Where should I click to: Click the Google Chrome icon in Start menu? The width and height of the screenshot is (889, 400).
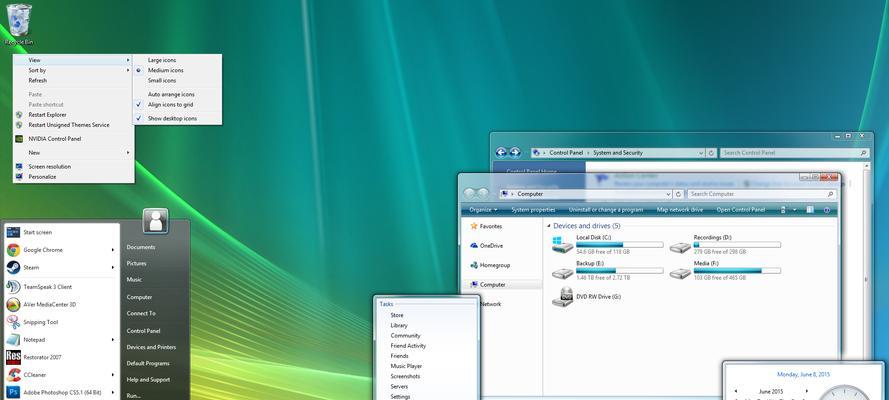[x=13, y=250]
